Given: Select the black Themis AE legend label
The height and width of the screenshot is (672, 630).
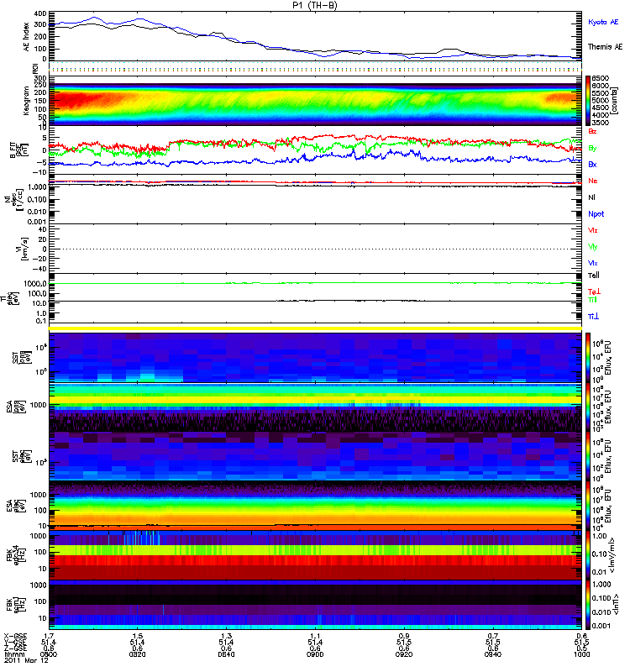Looking at the screenshot, I should [605, 47].
